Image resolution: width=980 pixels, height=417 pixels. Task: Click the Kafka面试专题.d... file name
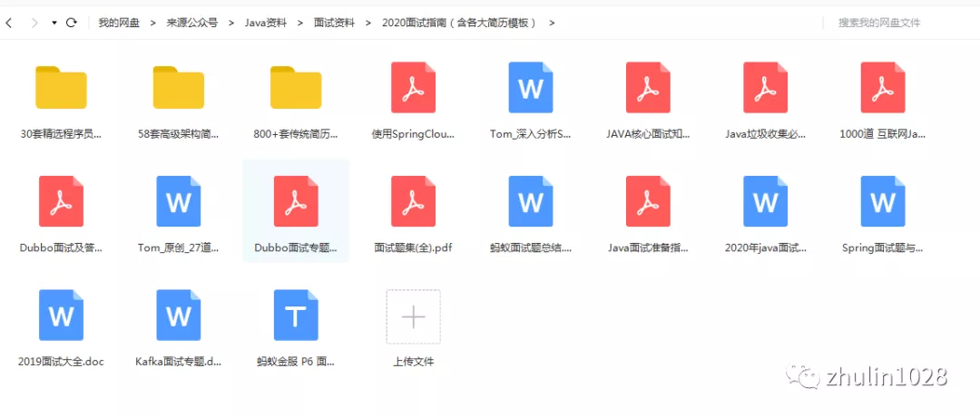[179, 362]
